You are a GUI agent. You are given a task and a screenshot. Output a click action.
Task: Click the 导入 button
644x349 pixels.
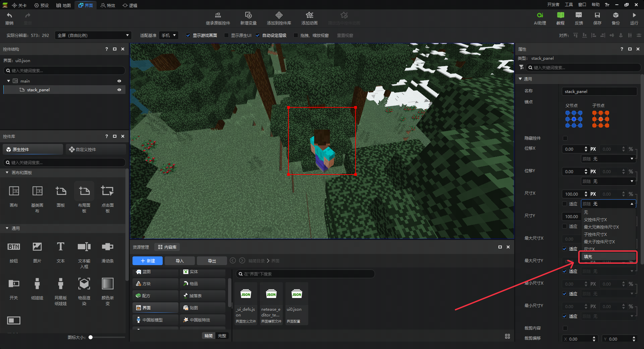(180, 261)
